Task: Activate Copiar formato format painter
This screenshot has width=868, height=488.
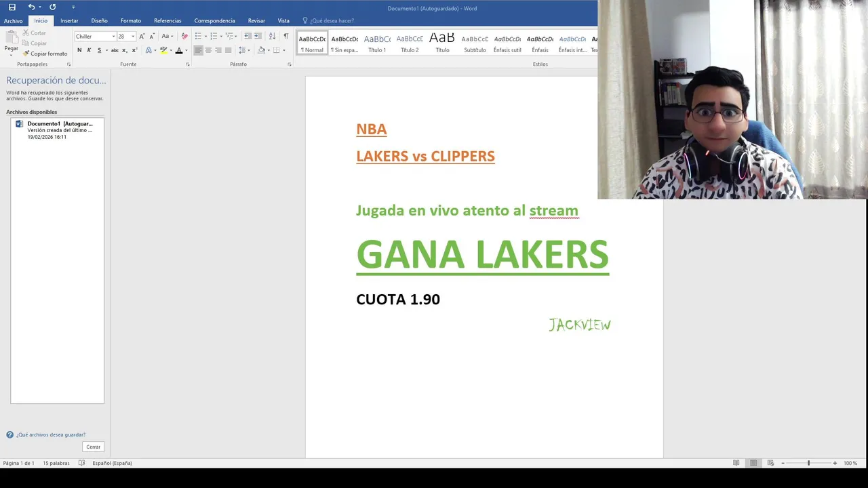Action: coord(45,54)
